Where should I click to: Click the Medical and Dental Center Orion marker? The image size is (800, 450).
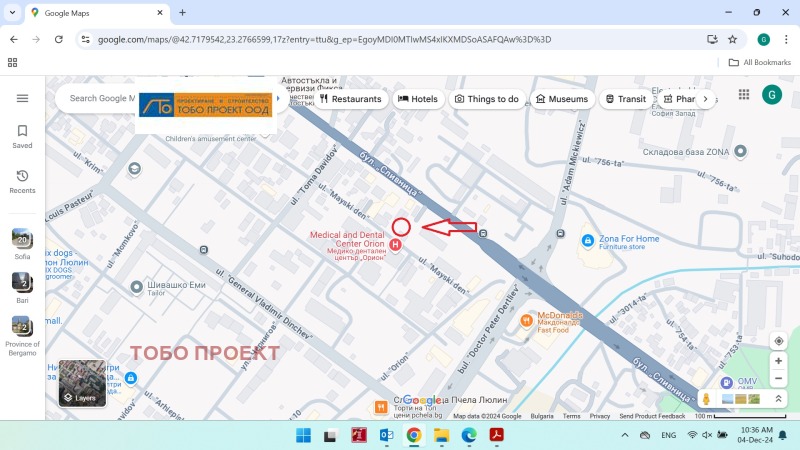[x=396, y=245]
